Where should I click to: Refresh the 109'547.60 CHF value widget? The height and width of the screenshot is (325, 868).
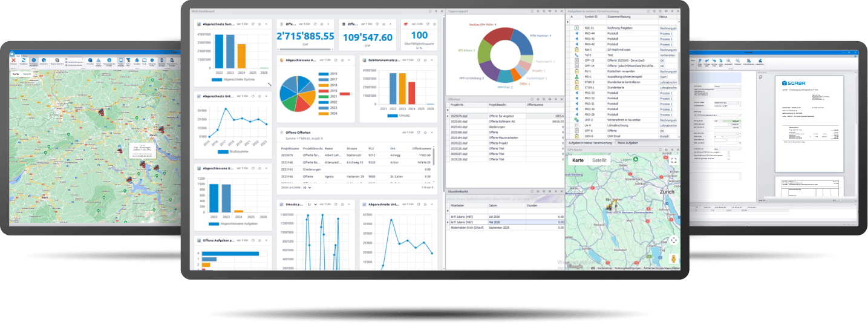[377, 24]
